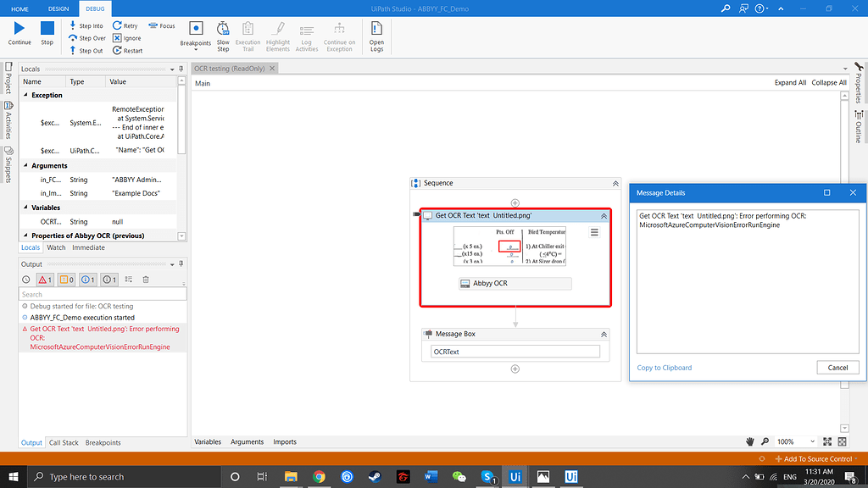Click Copy to Clipboard in Message Details
Screen dimensions: 868x488
pos(665,368)
